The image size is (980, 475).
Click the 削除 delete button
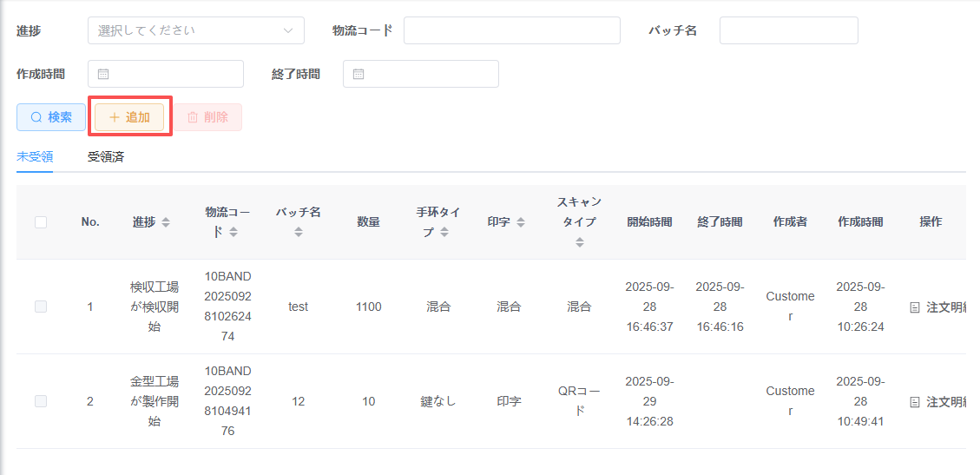[208, 117]
